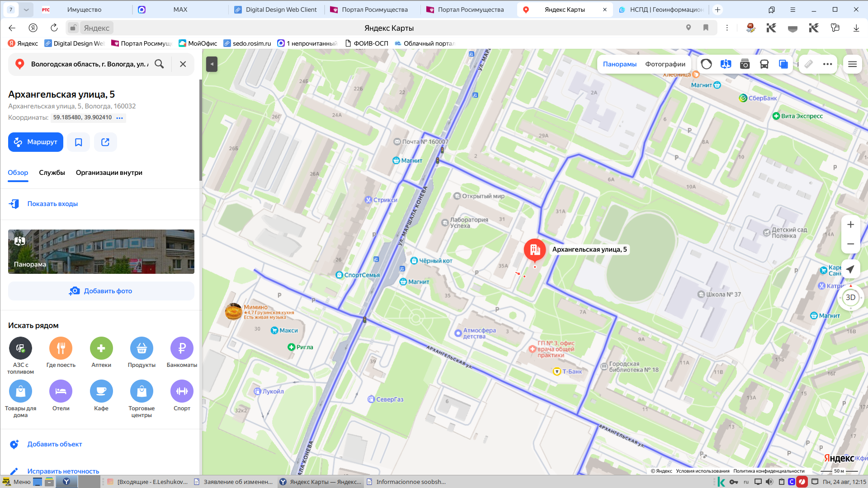Switch to the Службы tab
The image size is (868, 488).
point(52,173)
